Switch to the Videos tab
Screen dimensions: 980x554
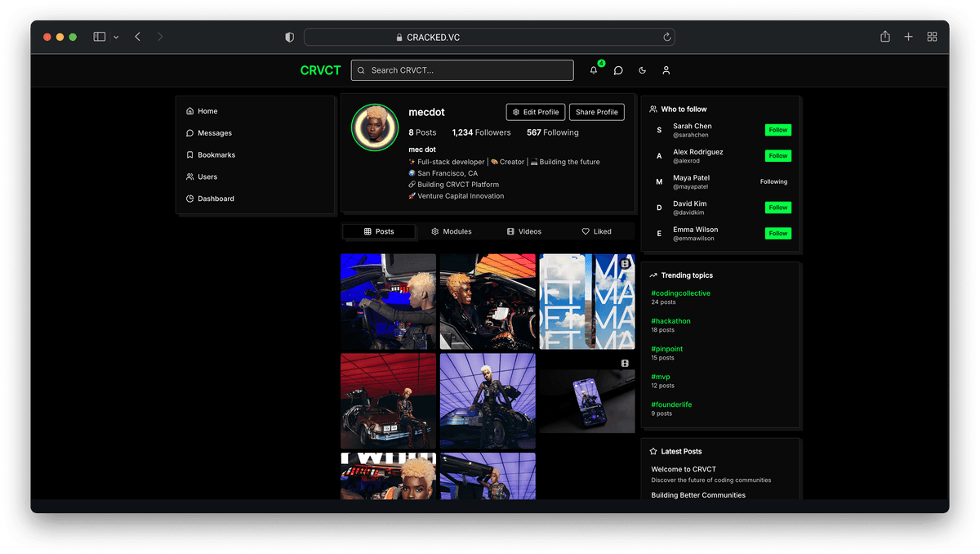click(x=523, y=231)
